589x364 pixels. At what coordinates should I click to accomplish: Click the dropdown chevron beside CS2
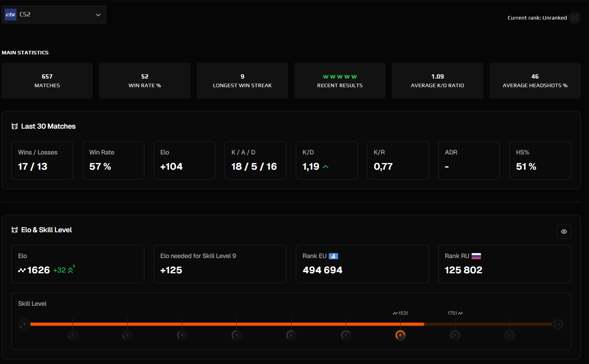pos(98,15)
